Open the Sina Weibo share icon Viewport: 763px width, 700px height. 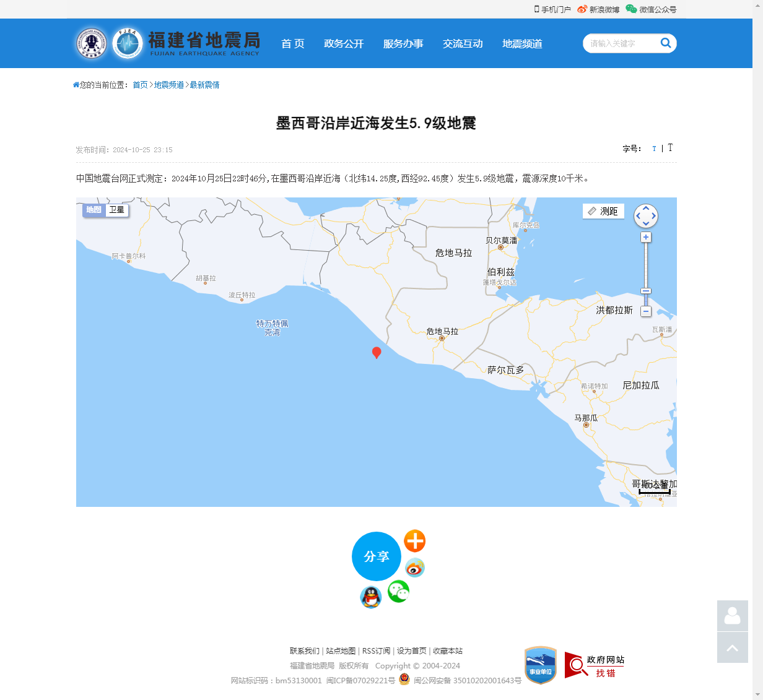(414, 568)
